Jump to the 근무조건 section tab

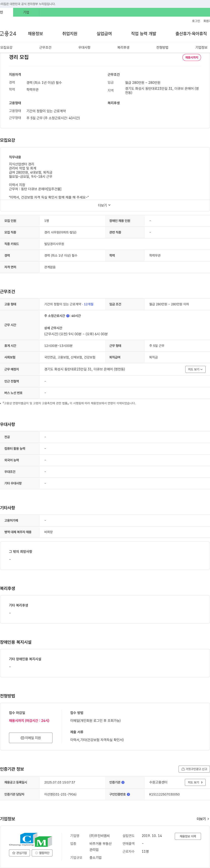click(x=45, y=48)
